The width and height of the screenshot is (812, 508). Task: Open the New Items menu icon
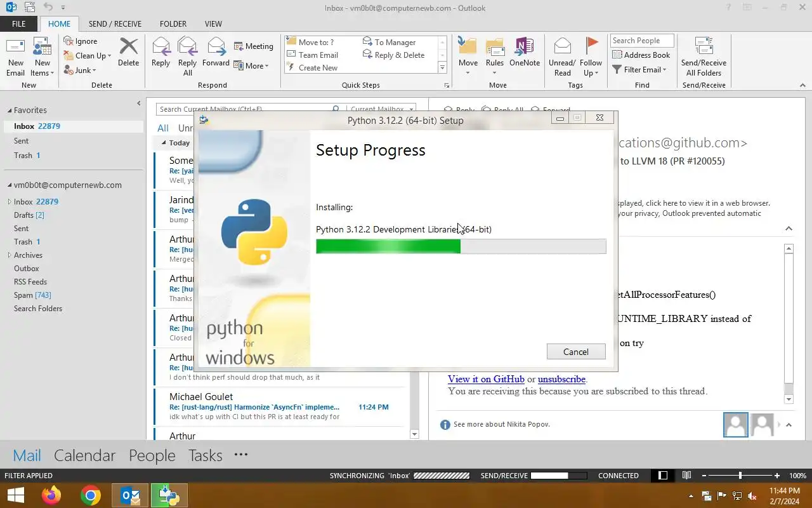point(42,47)
